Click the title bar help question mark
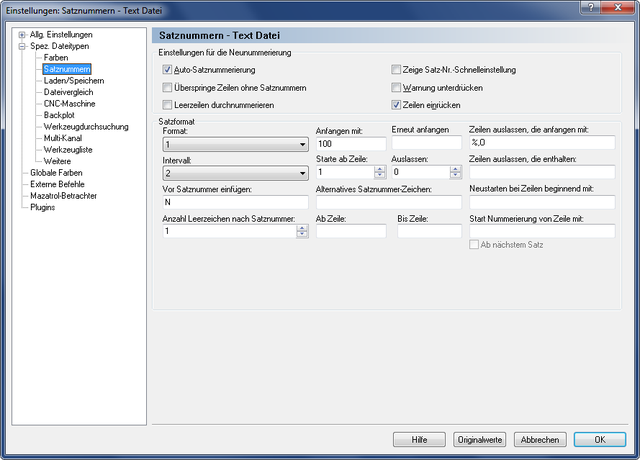 [x=590, y=7]
